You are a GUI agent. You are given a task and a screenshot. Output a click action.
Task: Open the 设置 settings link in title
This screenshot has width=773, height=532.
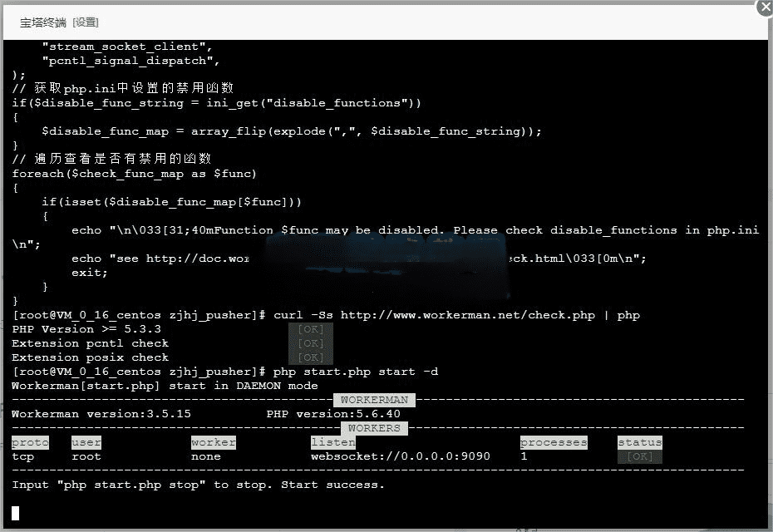coord(86,22)
